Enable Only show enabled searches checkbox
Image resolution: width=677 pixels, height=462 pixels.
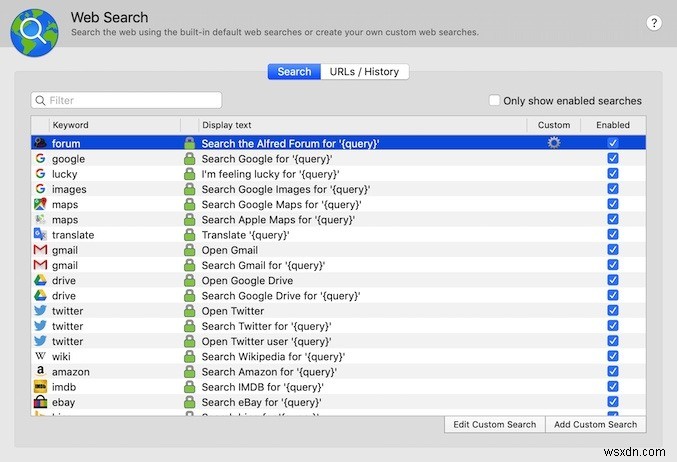[494, 100]
